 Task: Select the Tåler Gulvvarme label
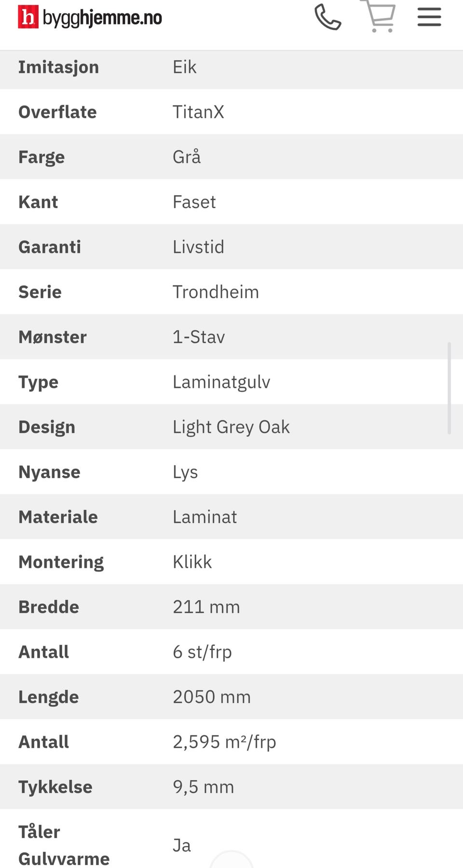64,845
